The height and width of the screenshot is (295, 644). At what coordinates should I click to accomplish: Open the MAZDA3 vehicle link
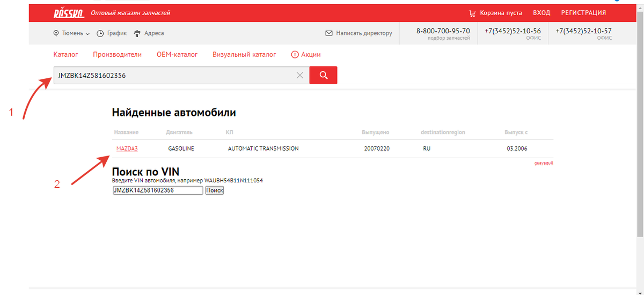(x=127, y=149)
